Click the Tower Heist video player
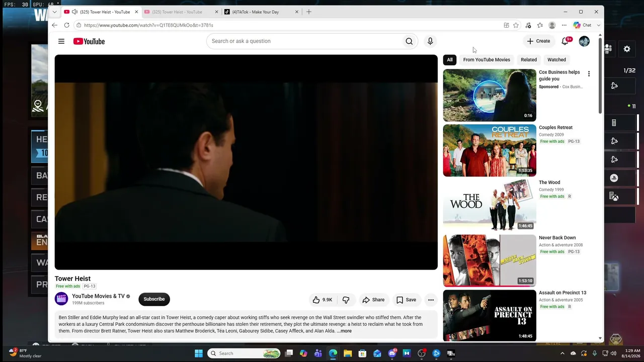Screen dimensions: 644x362 pyautogui.click(x=246, y=162)
